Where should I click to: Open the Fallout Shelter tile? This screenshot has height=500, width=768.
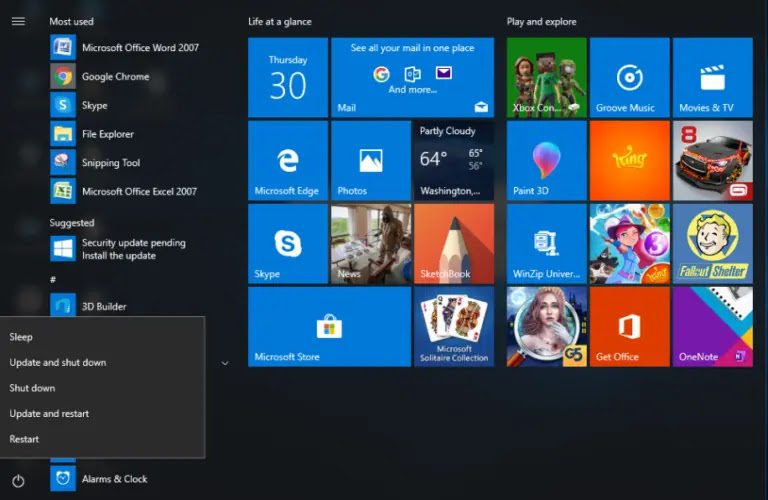tap(713, 243)
